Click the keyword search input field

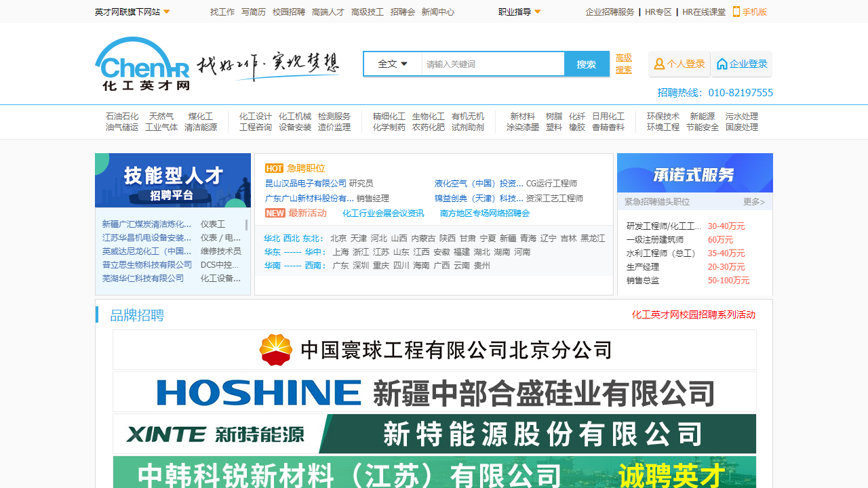click(x=493, y=64)
